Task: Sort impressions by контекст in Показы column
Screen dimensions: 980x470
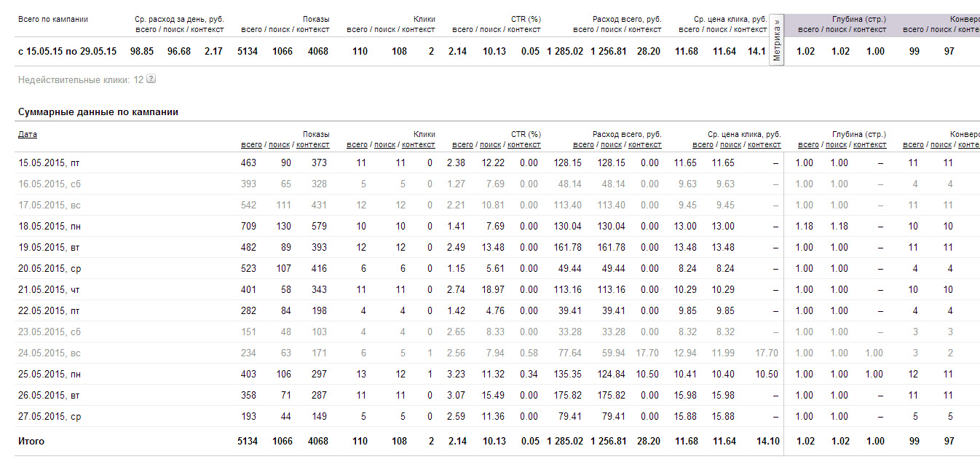Action: pos(313,144)
